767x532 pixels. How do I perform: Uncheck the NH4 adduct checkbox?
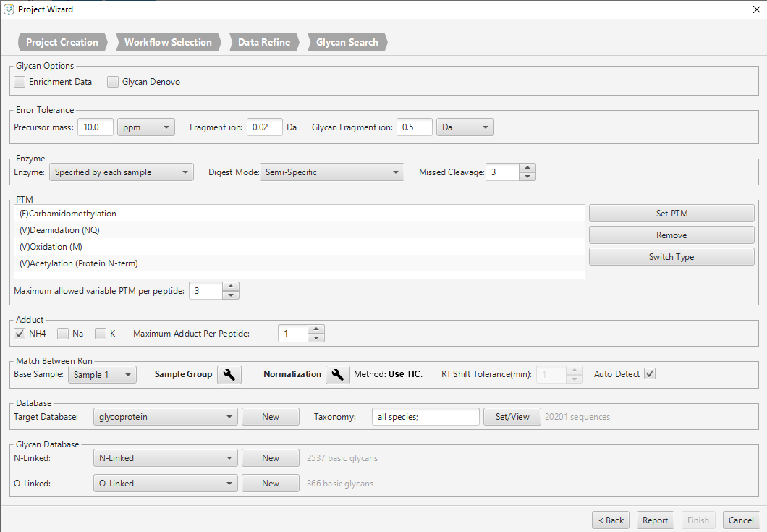pyautogui.click(x=20, y=334)
